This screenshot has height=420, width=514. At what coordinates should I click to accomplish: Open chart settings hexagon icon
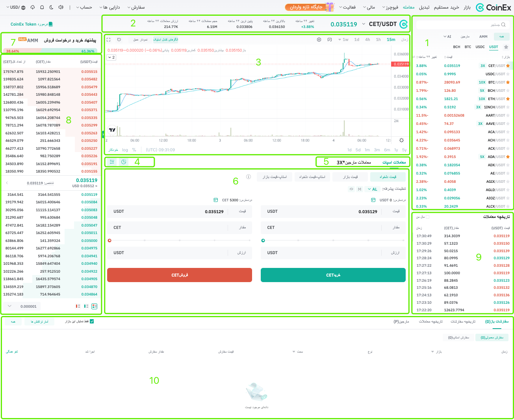[319, 39]
